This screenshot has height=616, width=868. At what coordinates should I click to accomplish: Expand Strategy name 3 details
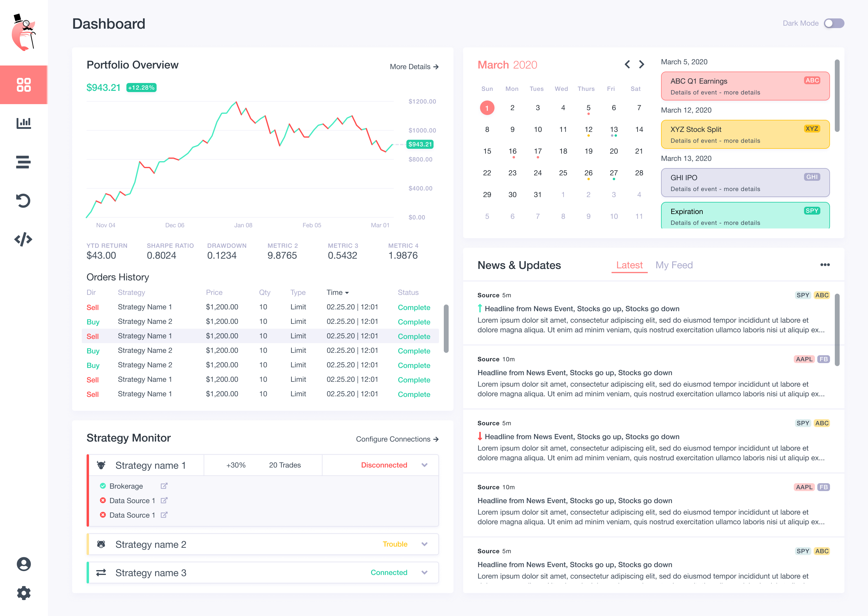tap(424, 573)
